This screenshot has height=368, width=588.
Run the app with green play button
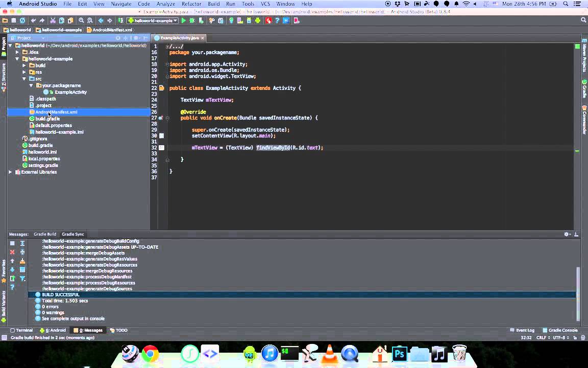point(183,20)
